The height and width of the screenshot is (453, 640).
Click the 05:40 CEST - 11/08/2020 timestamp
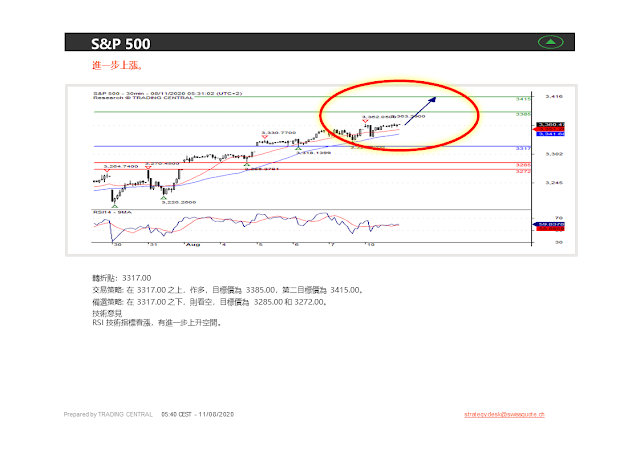tap(198, 414)
